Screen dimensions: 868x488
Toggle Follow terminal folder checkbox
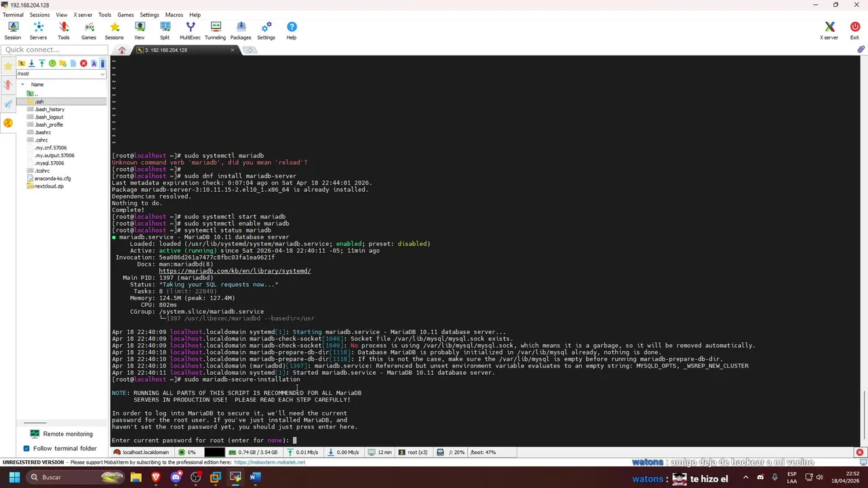[x=26, y=448]
